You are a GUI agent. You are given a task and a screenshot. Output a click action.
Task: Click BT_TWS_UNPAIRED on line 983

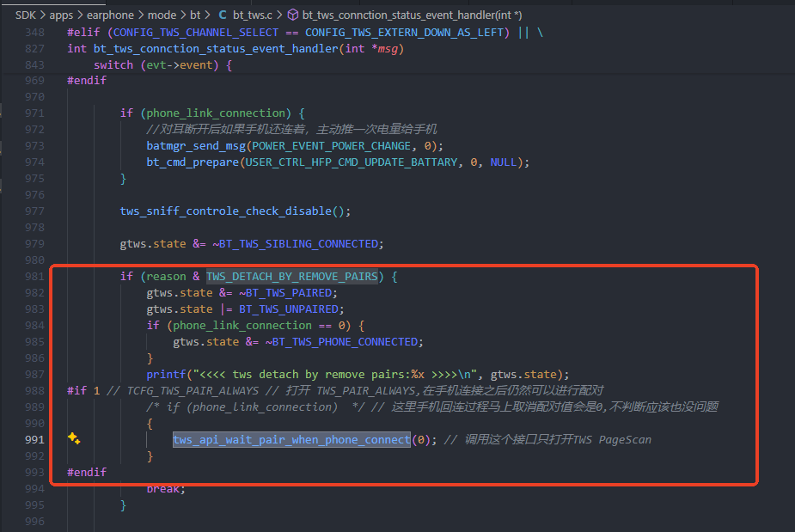(289, 309)
